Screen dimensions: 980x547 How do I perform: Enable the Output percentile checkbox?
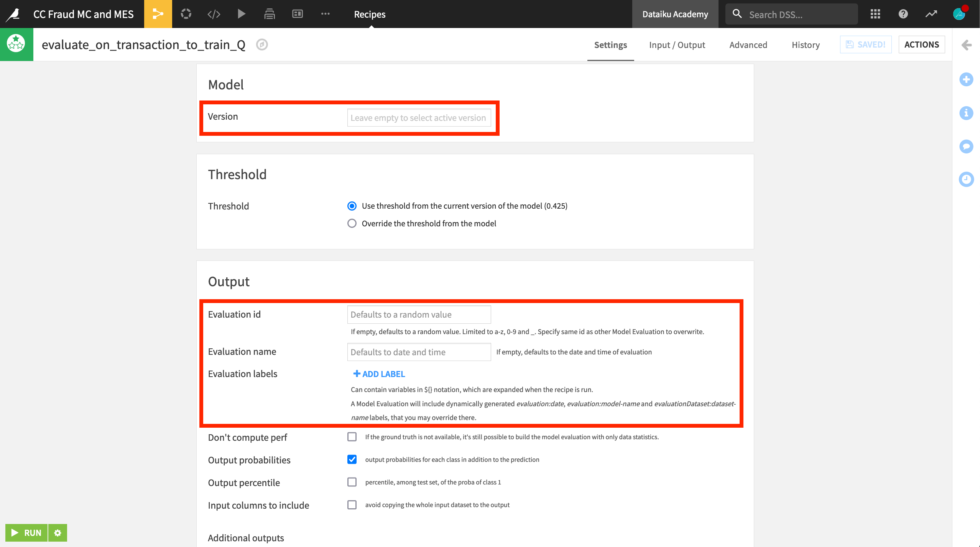pyautogui.click(x=352, y=482)
